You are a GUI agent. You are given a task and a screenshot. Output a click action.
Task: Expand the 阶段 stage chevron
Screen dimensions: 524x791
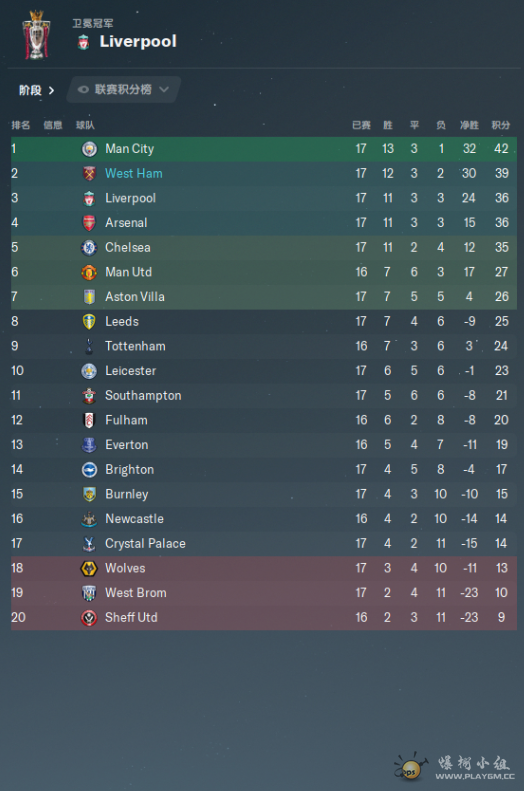[x=51, y=90]
